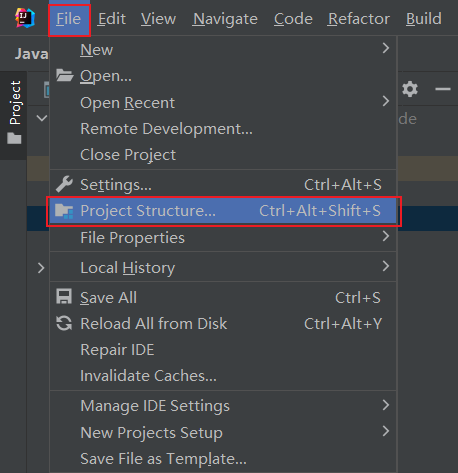Click the IntelliJ IDEA logo icon
Image resolution: width=458 pixels, height=473 pixels.
point(25,18)
